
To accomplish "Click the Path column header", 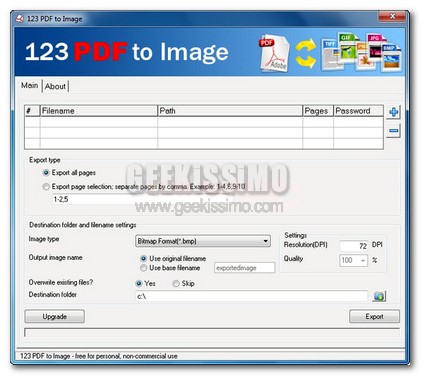I will (230, 111).
